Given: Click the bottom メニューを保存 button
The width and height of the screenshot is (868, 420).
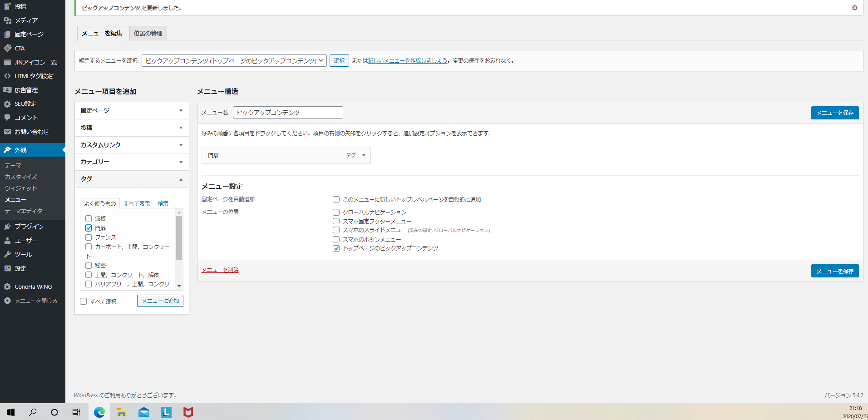Looking at the screenshot, I should click(x=835, y=271).
